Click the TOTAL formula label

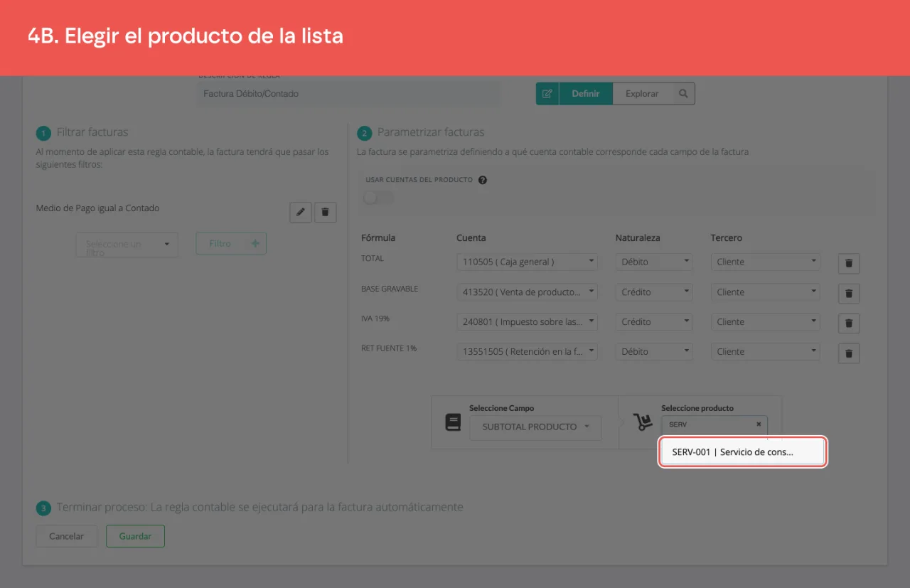click(x=373, y=258)
